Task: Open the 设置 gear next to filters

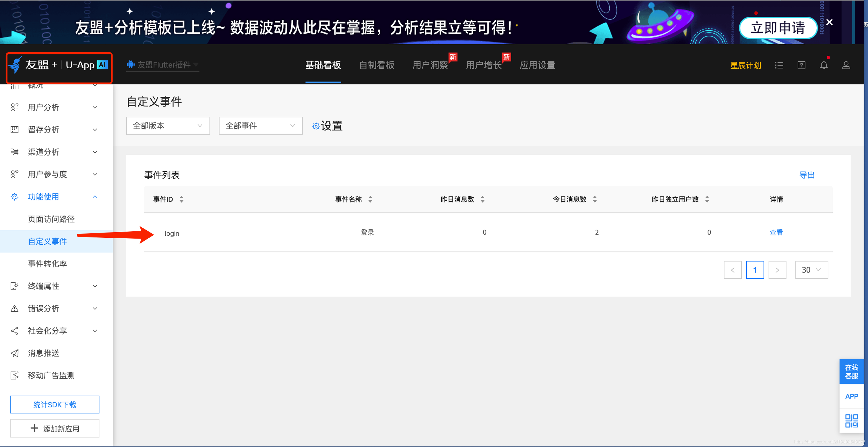Action: pyautogui.click(x=327, y=125)
